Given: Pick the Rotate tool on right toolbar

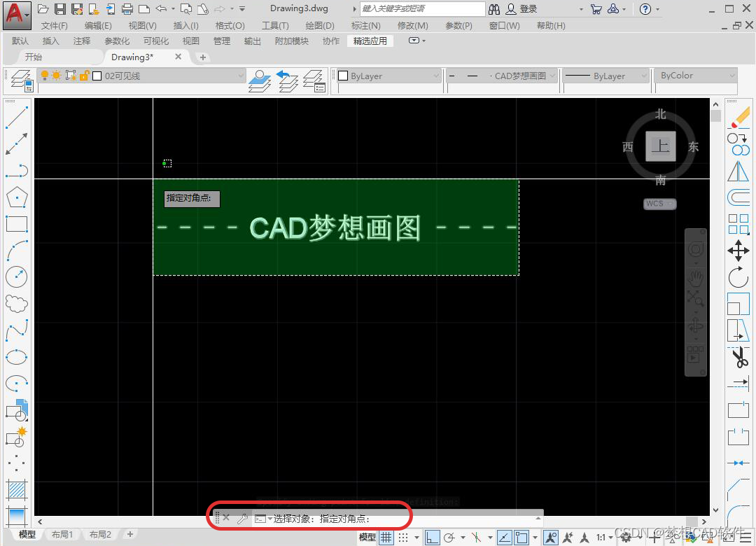Looking at the screenshot, I should coord(738,276).
